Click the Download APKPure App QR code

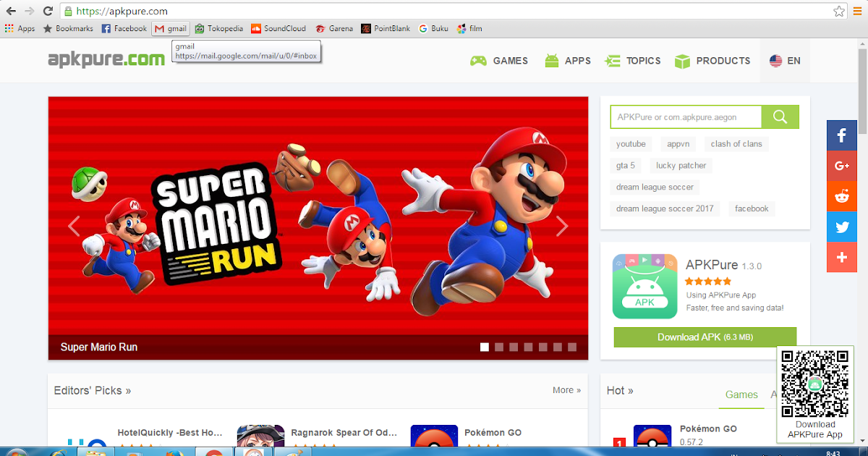click(x=814, y=384)
